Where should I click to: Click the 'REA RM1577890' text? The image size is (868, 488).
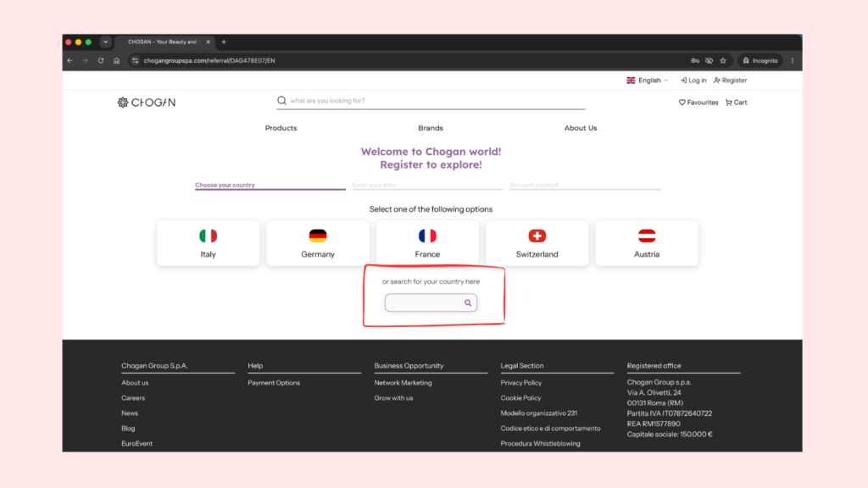click(x=654, y=424)
